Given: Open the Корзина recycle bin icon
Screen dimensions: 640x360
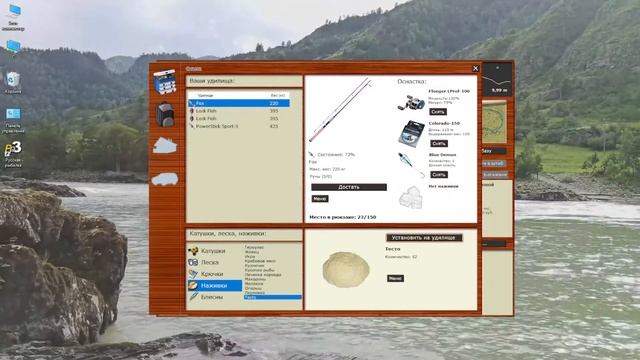Looking at the screenshot, I should [13, 83].
